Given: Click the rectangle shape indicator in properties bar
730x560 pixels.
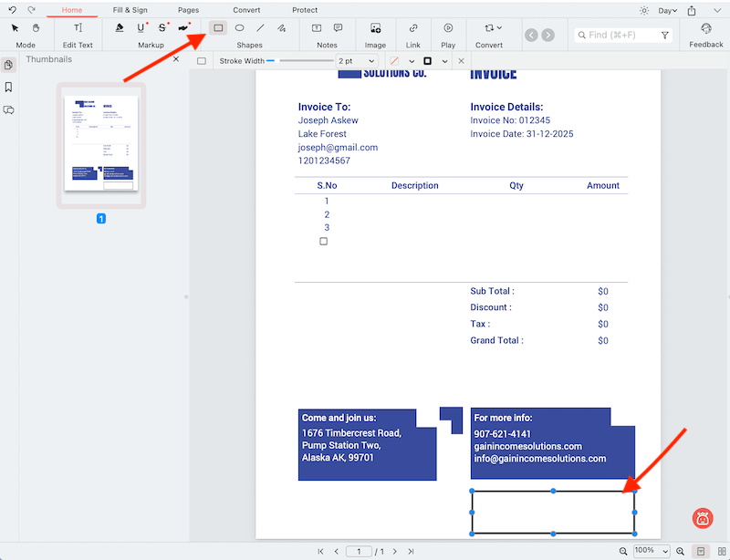Looking at the screenshot, I should (x=201, y=61).
